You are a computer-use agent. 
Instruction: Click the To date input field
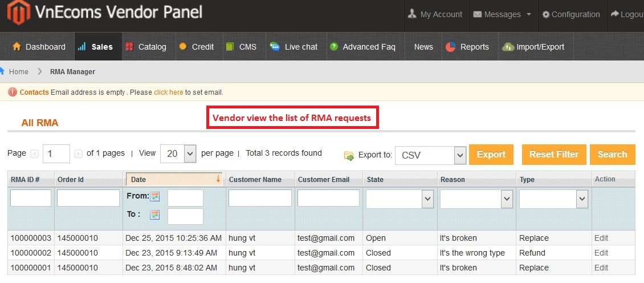(x=185, y=216)
